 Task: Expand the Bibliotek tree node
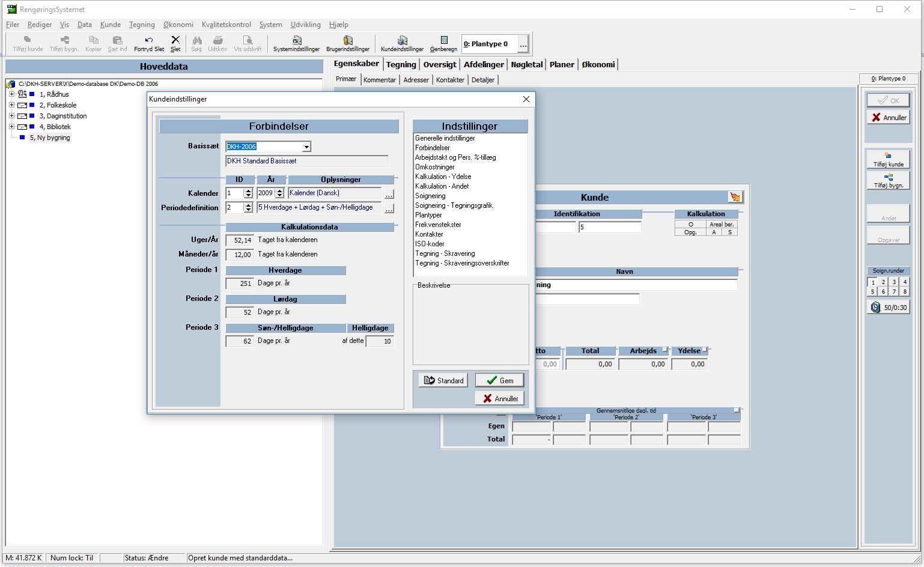point(11,127)
